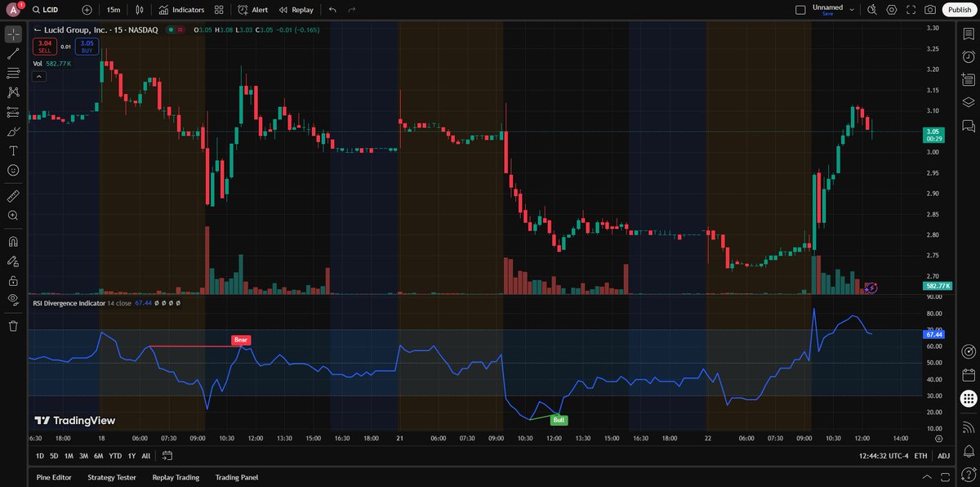Toggle hide all drawings eye icon

pyautogui.click(x=13, y=300)
